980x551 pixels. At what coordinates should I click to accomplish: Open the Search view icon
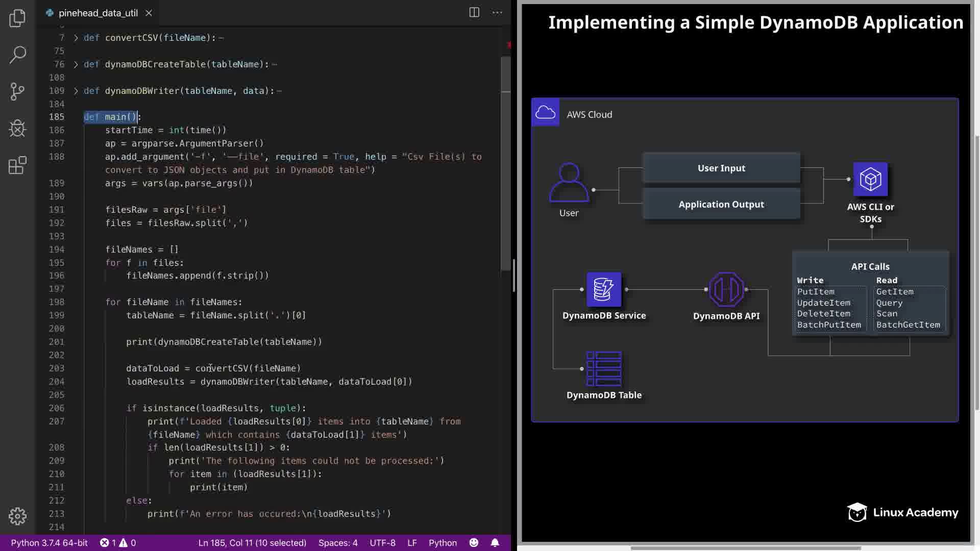[x=17, y=55]
